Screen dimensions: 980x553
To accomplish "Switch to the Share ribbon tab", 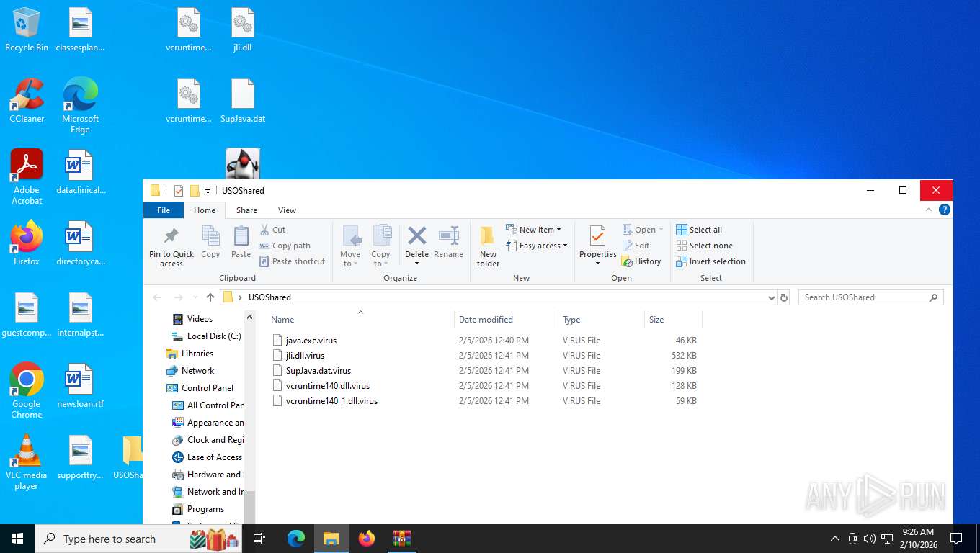I will (x=246, y=210).
